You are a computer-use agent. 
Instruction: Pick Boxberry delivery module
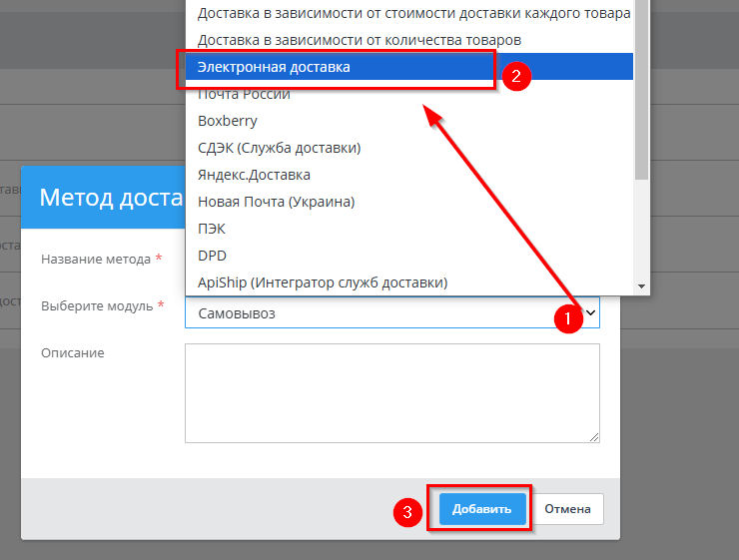coord(228,121)
